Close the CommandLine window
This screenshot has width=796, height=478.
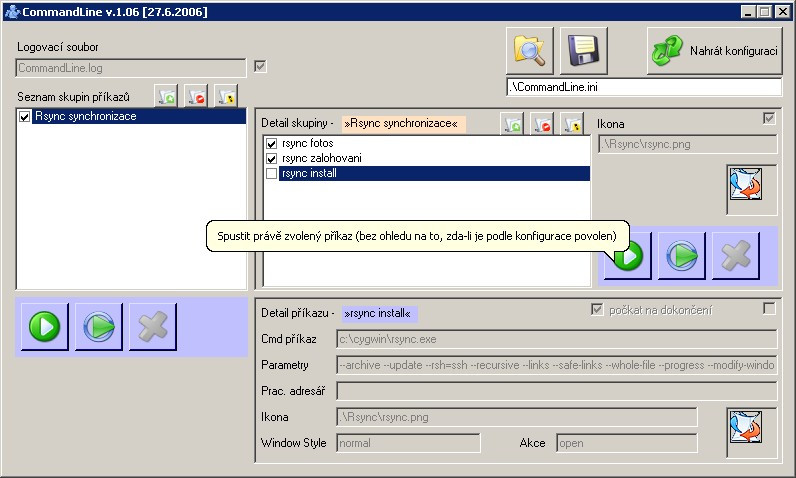coord(783,12)
